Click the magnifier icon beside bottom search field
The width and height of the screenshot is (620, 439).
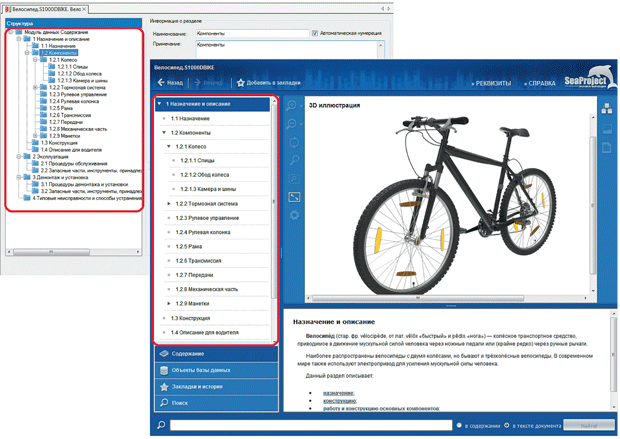coord(161,425)
